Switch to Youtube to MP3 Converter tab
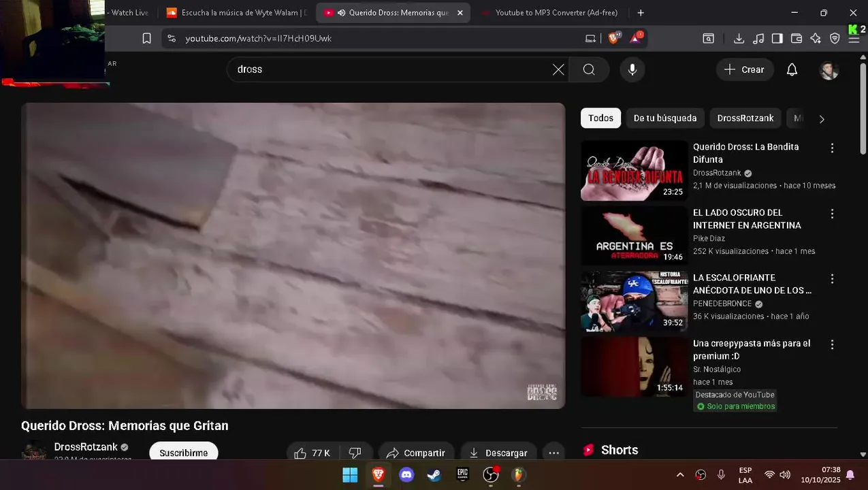The height and width of the screenshot is (490, 868). coord(551,13)
